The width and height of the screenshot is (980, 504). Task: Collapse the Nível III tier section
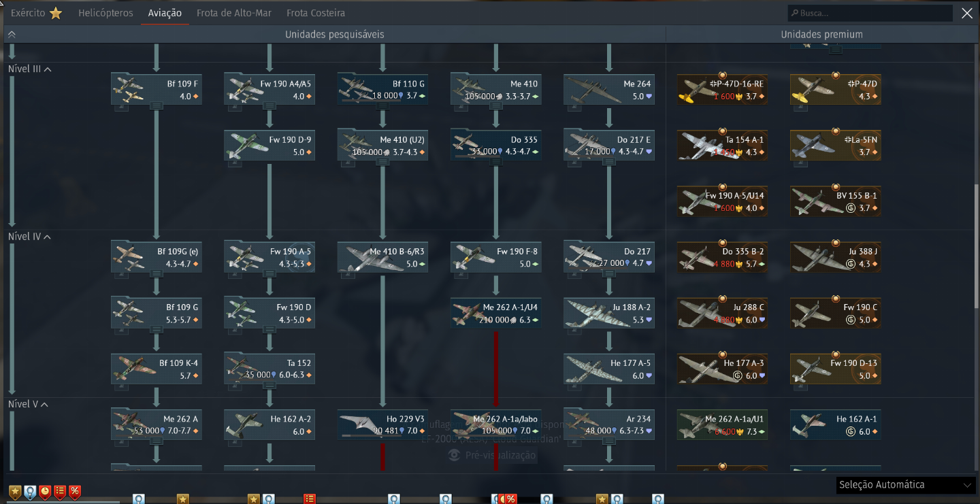pyautogui.click(x=48, y=69)
